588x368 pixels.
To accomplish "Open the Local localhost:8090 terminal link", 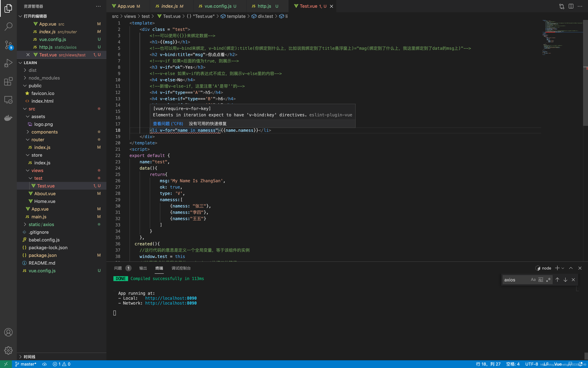I will 171,298.
